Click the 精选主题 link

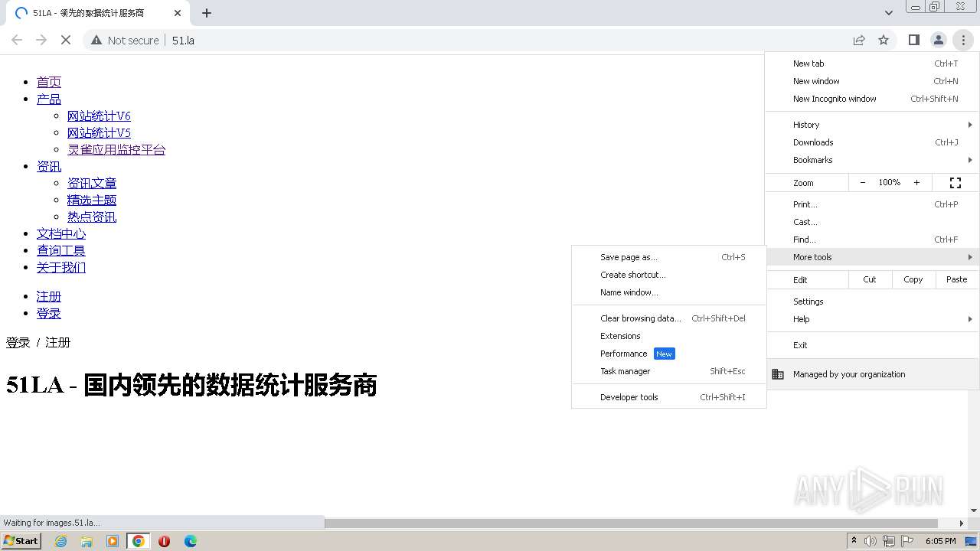coord(92,200)
